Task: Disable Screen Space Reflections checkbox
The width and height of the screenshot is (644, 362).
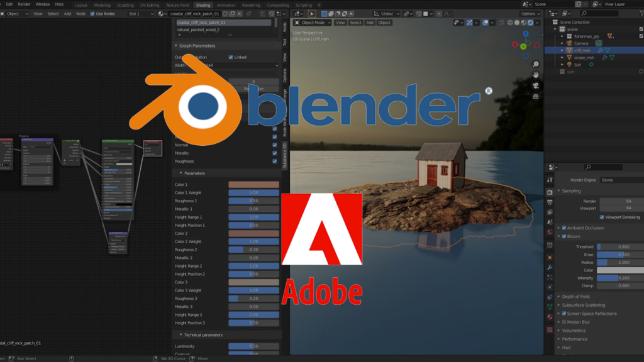Action: coord(564,314)
